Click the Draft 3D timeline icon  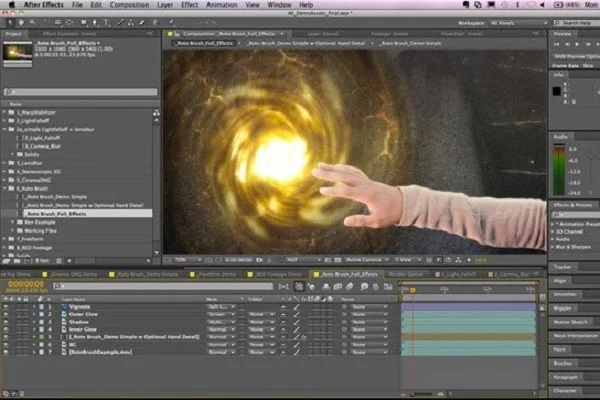coord(311,286)
